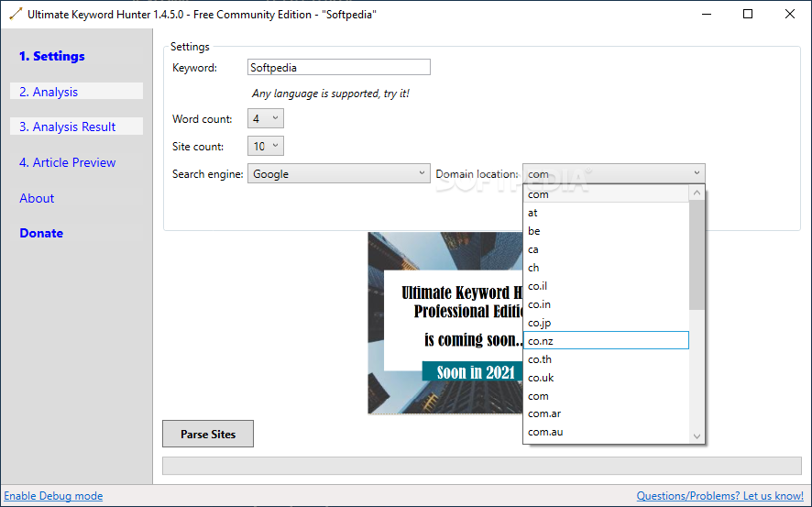Select 'com.au' domain option
Image resolution: width=812 pixels, height=507 pixels.
pos(607,432)
